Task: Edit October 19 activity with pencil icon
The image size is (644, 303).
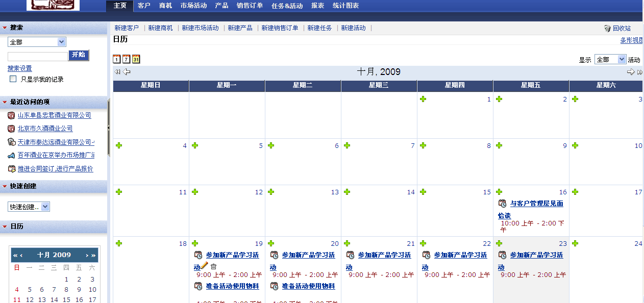Action: (x=205, y=266)
